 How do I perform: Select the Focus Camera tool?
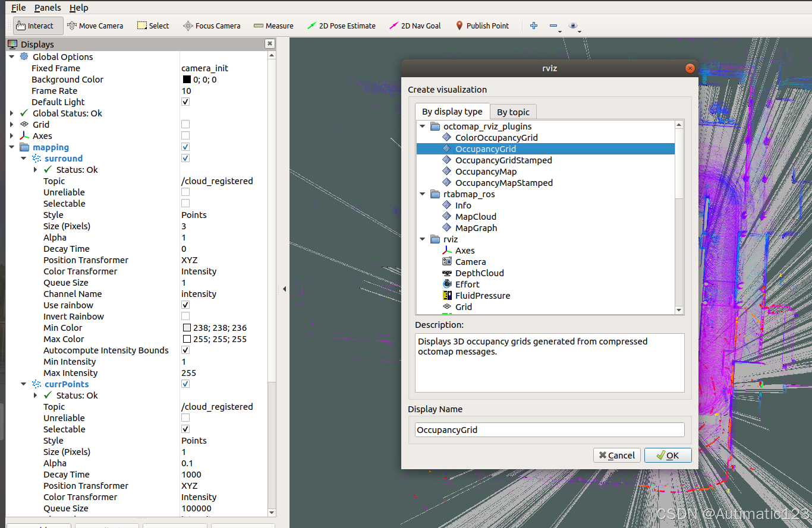(x=212, y=26)
